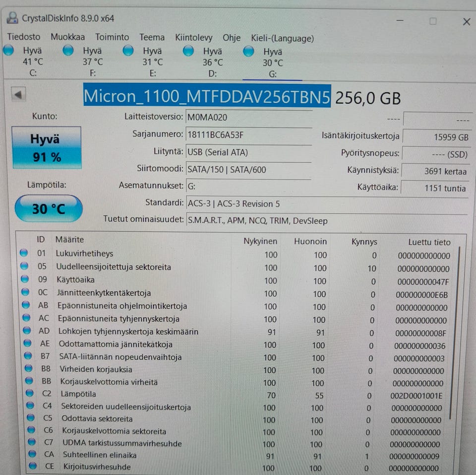Switch to the D: drive tab label
The image size is (476, 475).
[213, 74]
